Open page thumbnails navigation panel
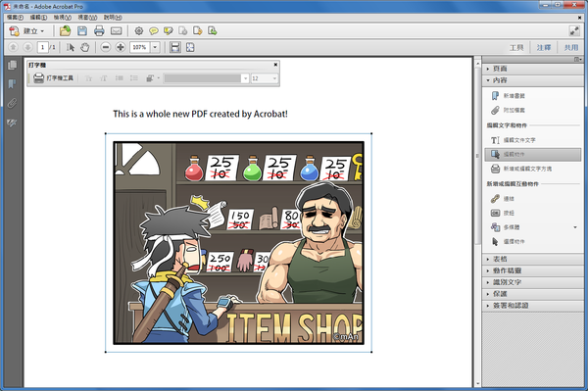 12,65
